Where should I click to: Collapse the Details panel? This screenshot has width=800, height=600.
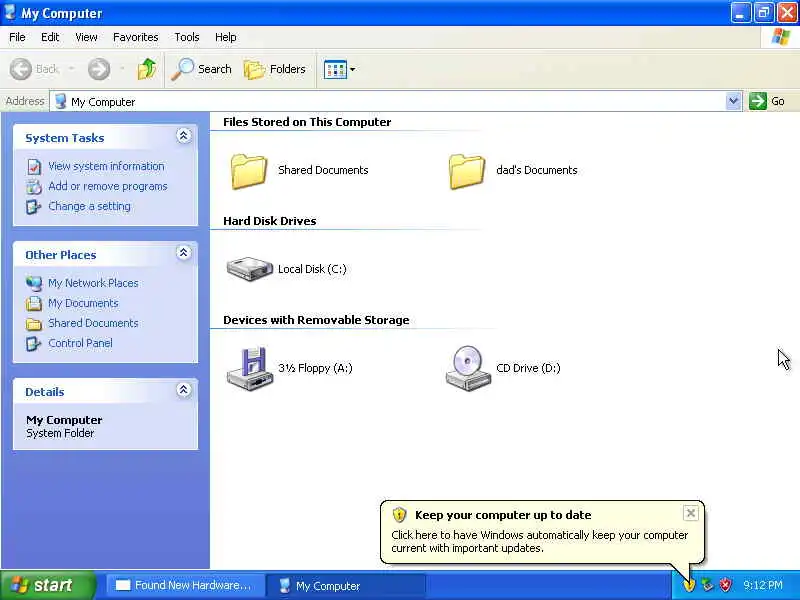click(184, 390)
